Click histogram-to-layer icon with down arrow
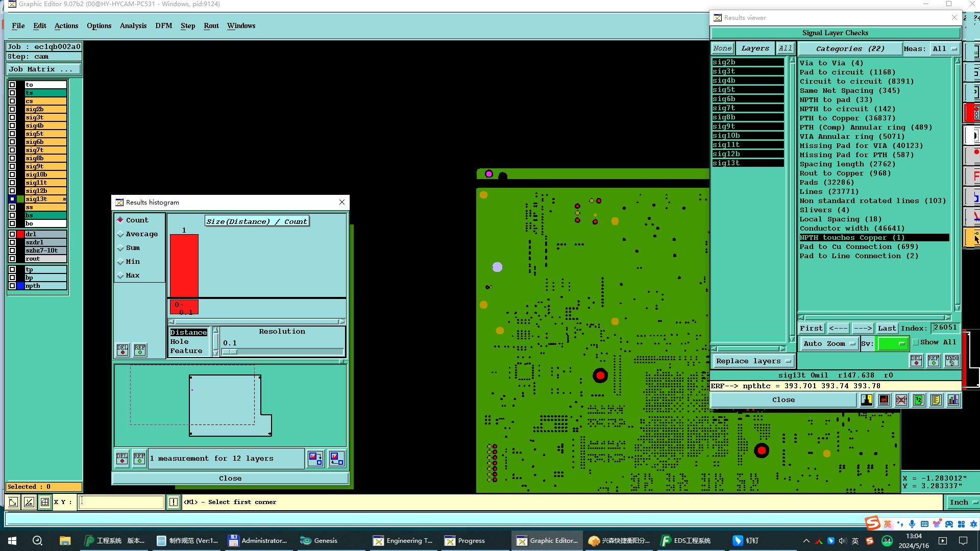This screenshot has width=980, height=551. coord(315,459)
